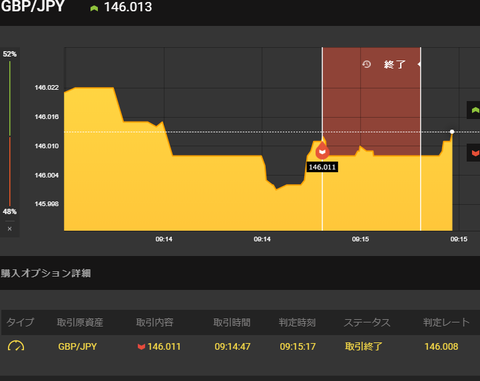This screenshot has width=480, height=381.
Task: Click the 取引内容 column header
Action: [x=155, y=322]
